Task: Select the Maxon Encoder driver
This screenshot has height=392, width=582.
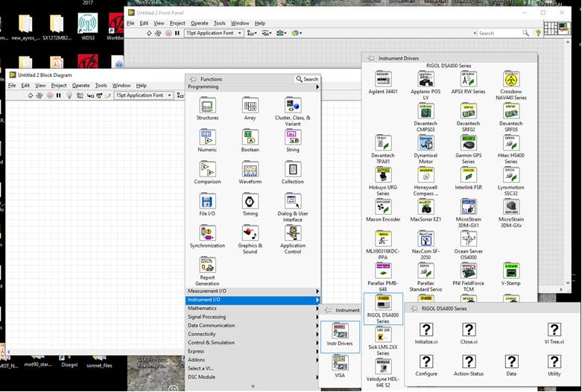Action: (383, 206)
